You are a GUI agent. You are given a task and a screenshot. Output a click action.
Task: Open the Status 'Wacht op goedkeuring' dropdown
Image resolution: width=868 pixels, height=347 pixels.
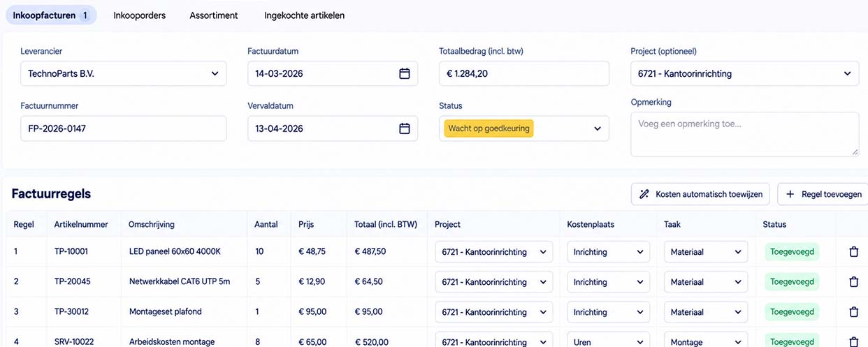click(x=524, y=128)
